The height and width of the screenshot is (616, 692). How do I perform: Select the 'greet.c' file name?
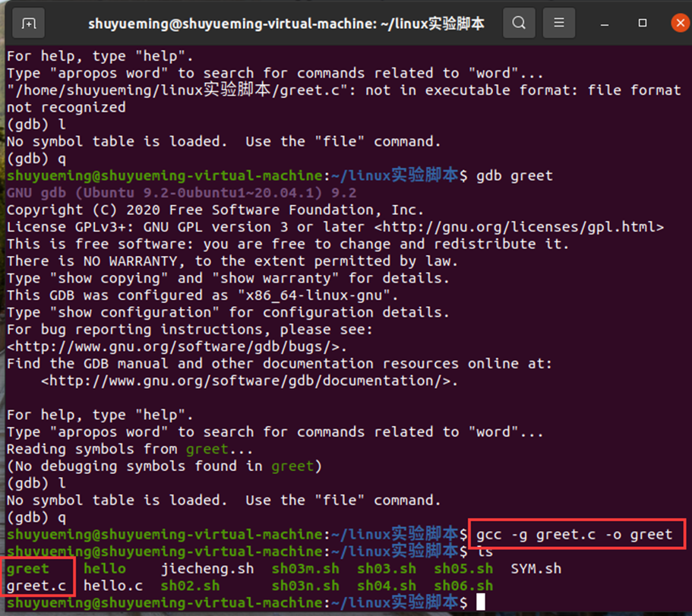(36, 586)
